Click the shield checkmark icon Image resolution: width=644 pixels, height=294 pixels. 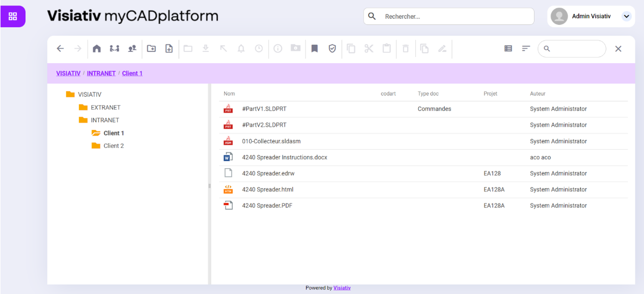(332, 48)
